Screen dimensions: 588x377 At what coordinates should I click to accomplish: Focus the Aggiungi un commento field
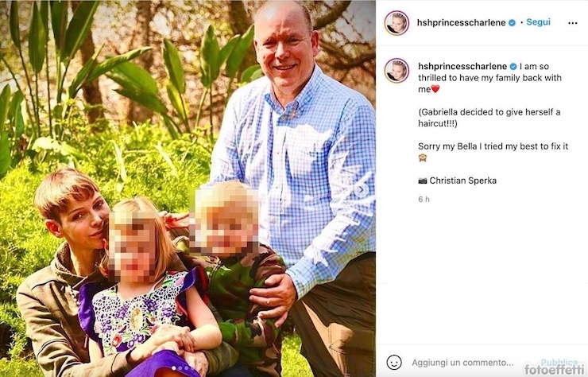pyautogui.click(x=462, y=363)
